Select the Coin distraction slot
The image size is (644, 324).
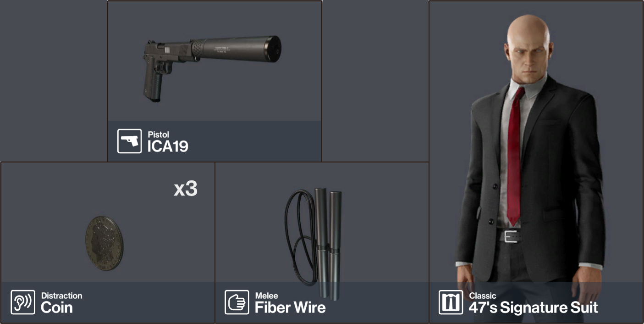[x=108, y=242]
